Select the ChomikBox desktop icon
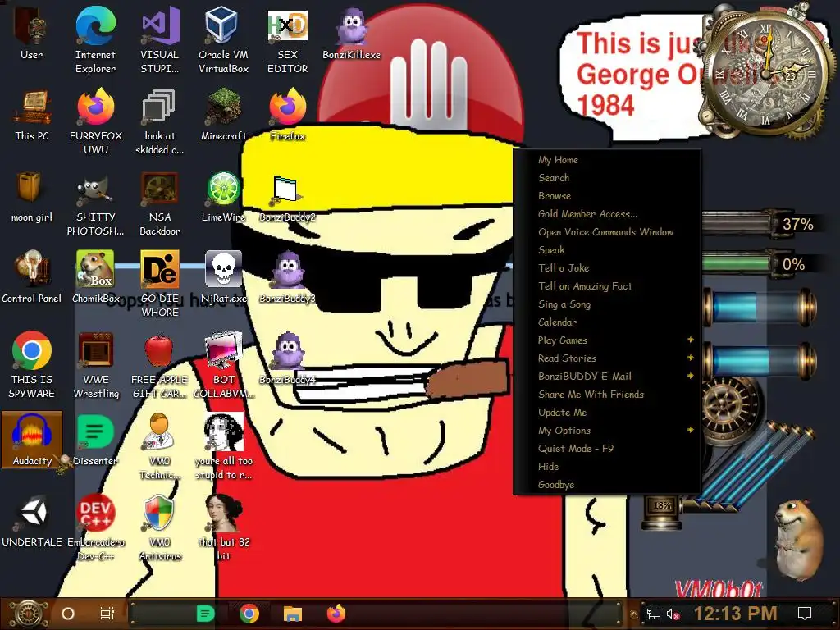 click(95, 277)
